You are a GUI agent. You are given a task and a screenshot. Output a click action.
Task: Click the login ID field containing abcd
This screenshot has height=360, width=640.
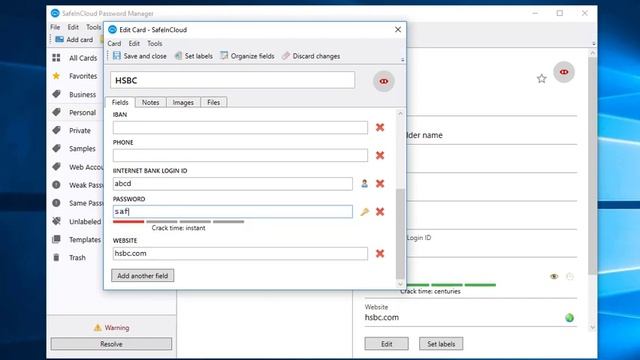[233, 184]
